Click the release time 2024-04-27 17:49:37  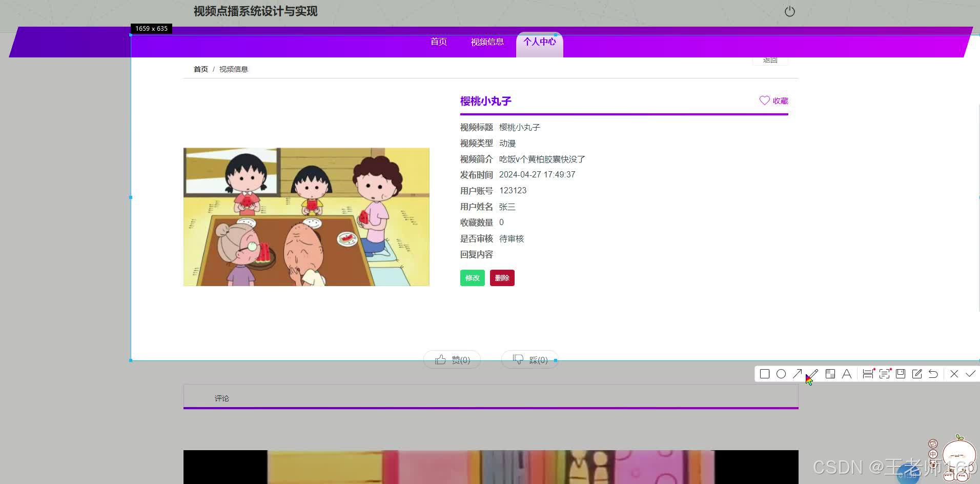(x=537, y=175)
